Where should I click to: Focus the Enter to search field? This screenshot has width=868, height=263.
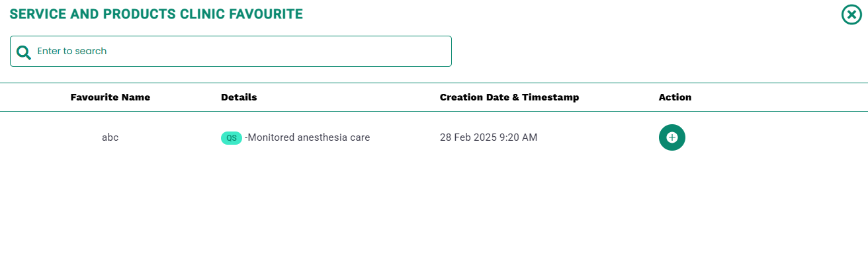point(231,51)
